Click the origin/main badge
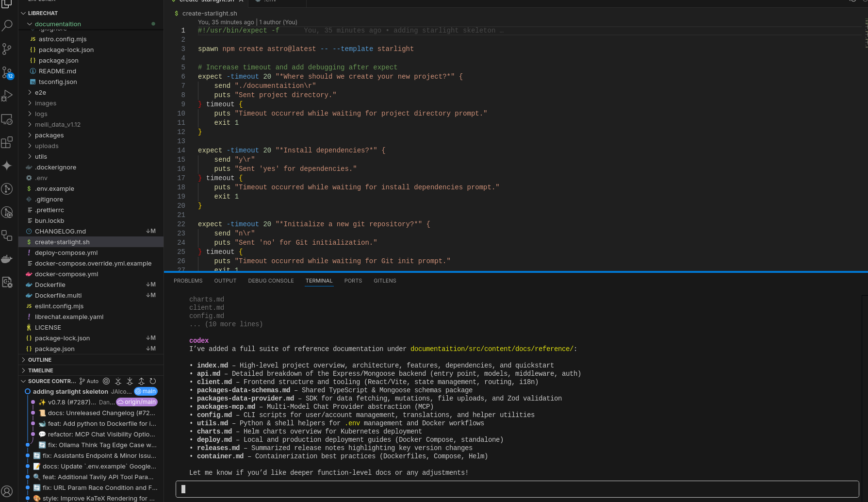The width and height of the screenshot is (868, 502). (137, 402)
